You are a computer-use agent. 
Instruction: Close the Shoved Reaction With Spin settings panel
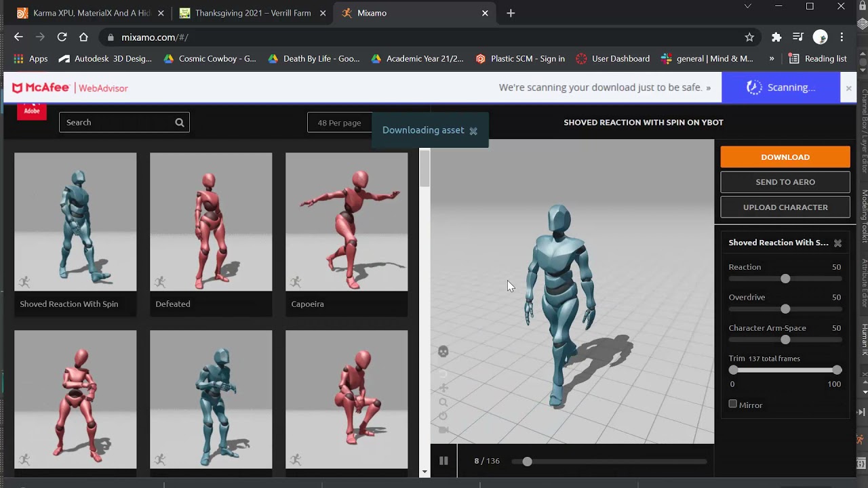(837, 243)
